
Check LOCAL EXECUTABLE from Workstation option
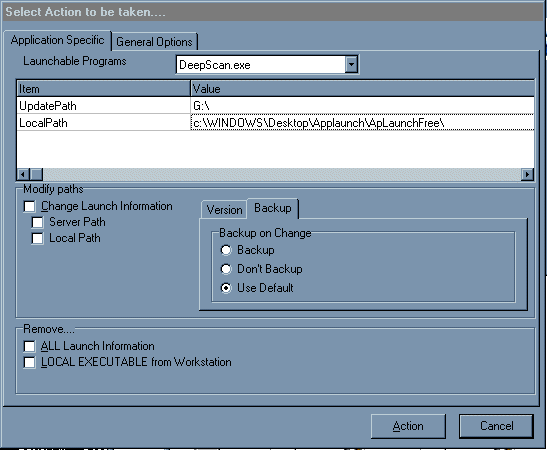click(29, 362)
